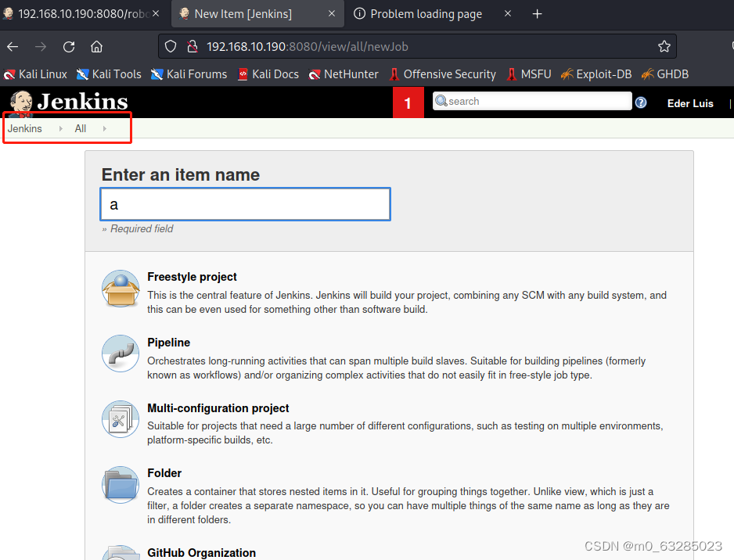Click the address bar URL

coord(307,47)
